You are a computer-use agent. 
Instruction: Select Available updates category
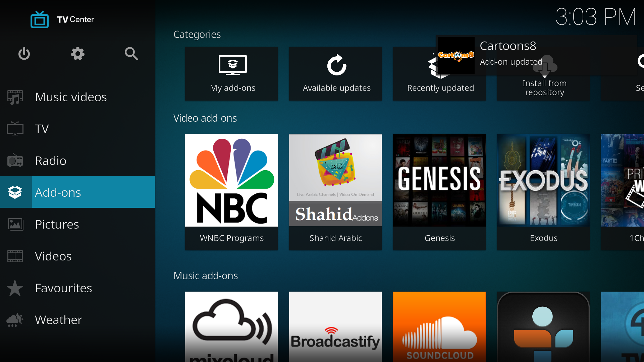337,73
